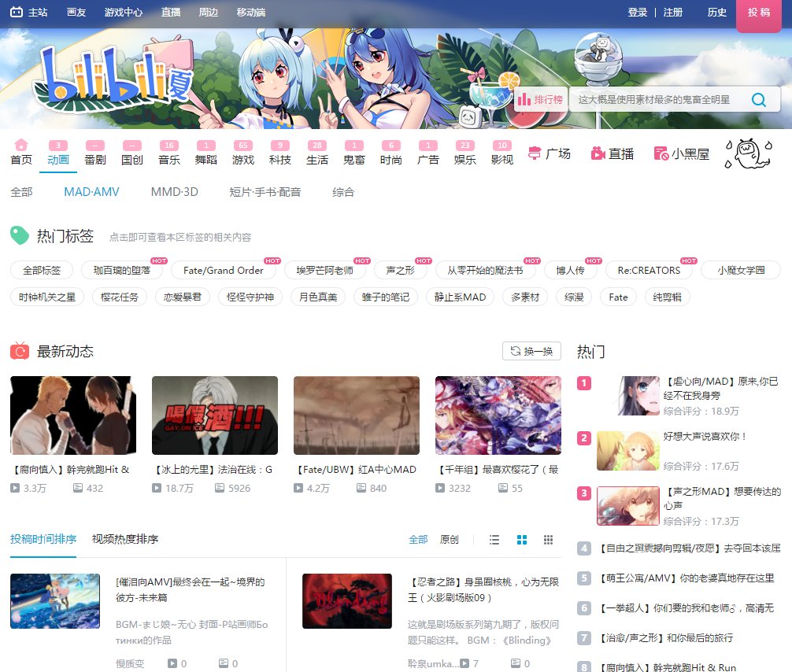Click the 全部标签 tag
This screenshot has height=672, width=792.
[x=42, y=270]
